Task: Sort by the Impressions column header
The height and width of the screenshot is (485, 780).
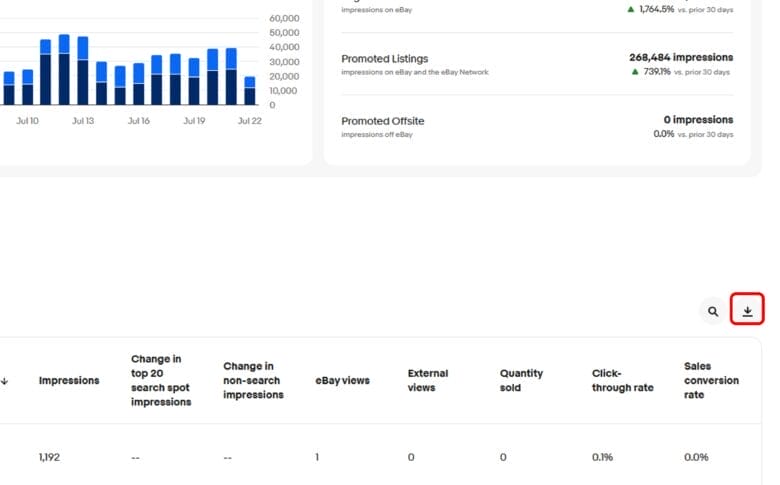Action: pyautogui.click(x=69, y=381)
